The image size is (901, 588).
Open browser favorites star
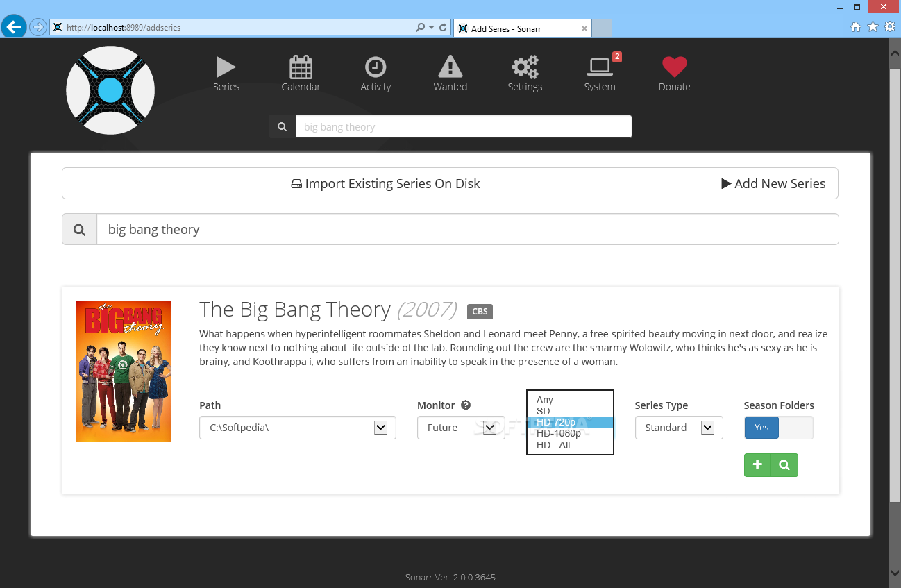pos(873,27)
